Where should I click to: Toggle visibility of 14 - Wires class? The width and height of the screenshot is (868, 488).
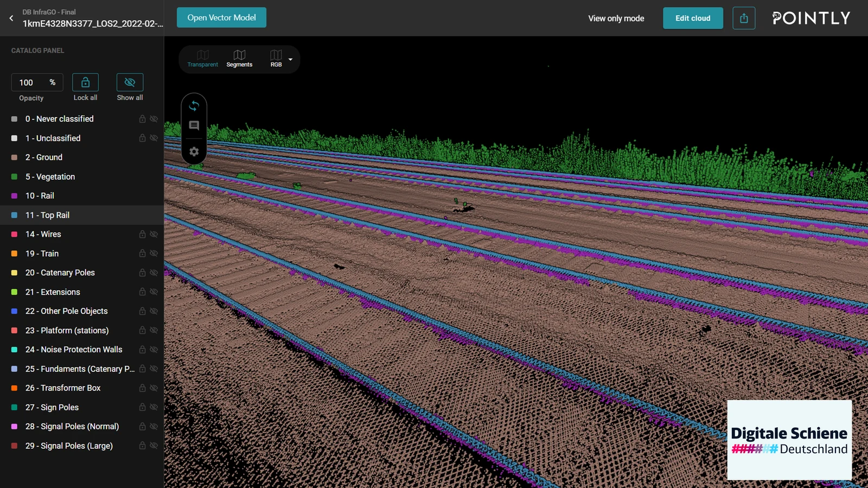pyautogui.click(x=154, y=234)
